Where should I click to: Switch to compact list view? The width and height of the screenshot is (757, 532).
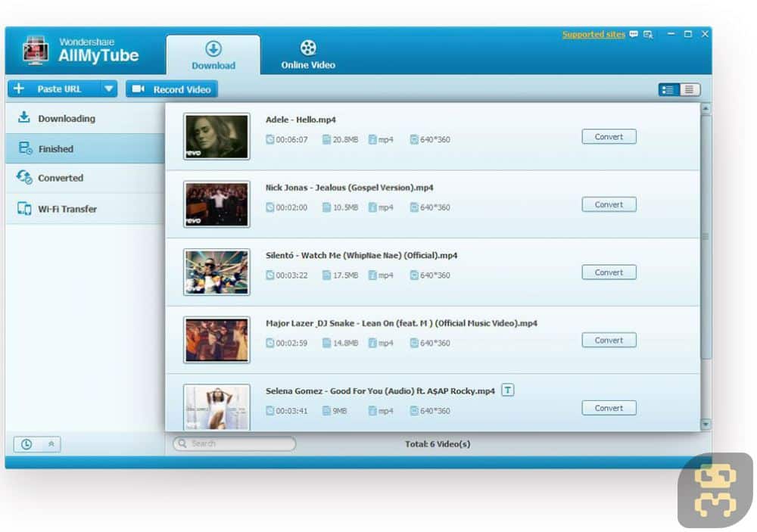point(690,90)
